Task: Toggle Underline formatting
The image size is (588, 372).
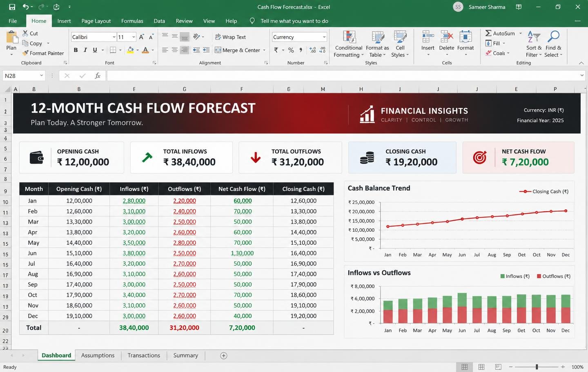Action: (x=95, y=50)
